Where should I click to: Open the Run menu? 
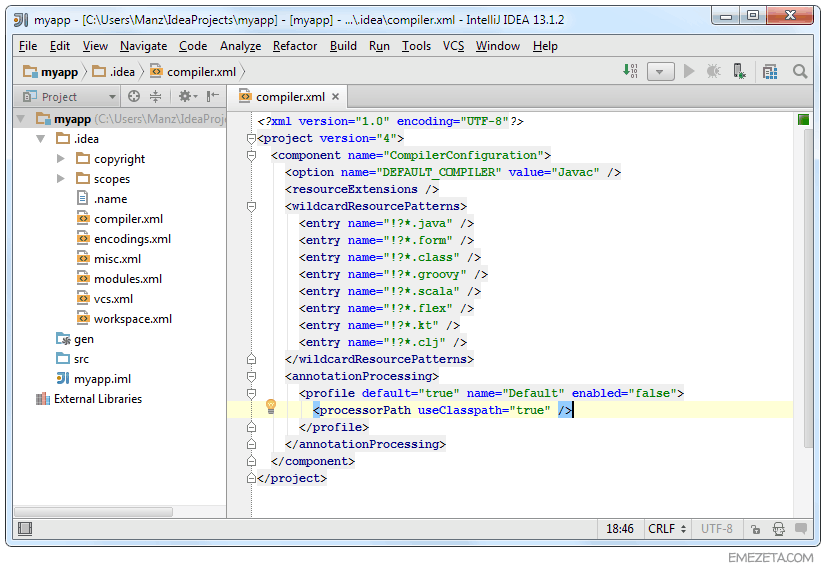click(379, 46)
